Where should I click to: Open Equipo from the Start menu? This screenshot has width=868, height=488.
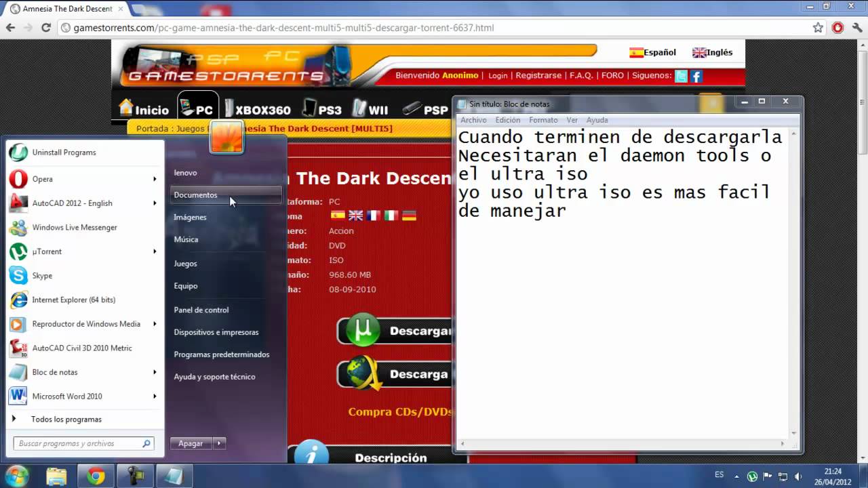pyautogui.click(x=186, y=286)
